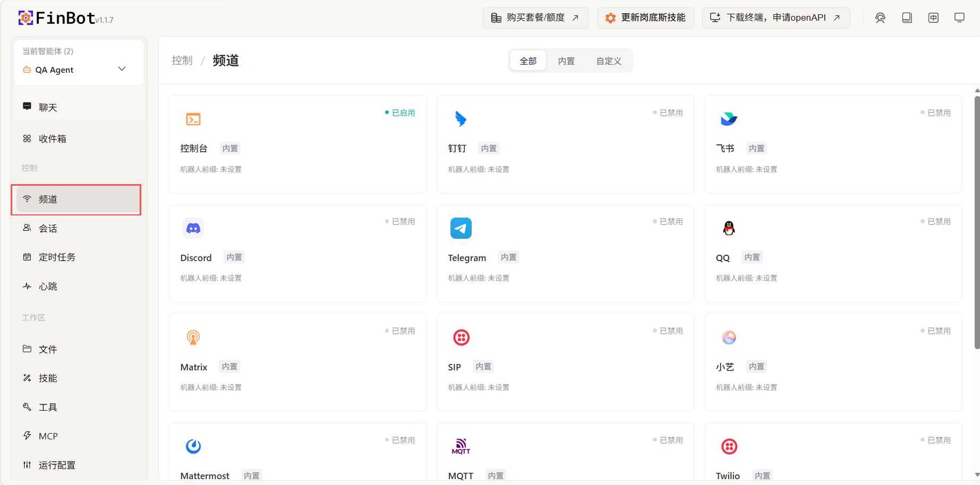
Task: Click the people icon beside 会话
Action: point(27,228)
